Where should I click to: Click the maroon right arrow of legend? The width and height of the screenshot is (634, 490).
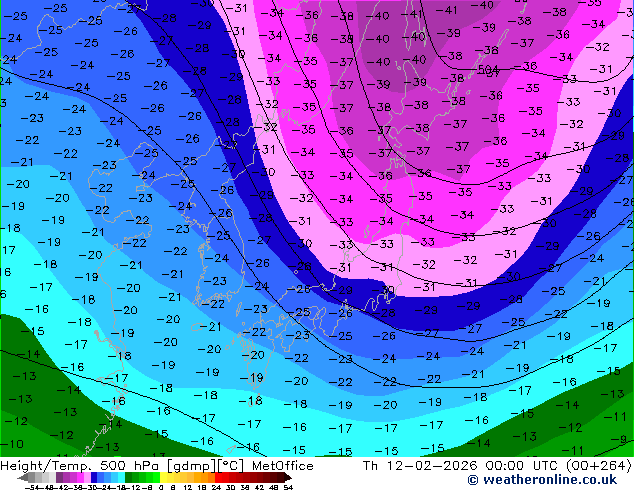click(287, 477)
